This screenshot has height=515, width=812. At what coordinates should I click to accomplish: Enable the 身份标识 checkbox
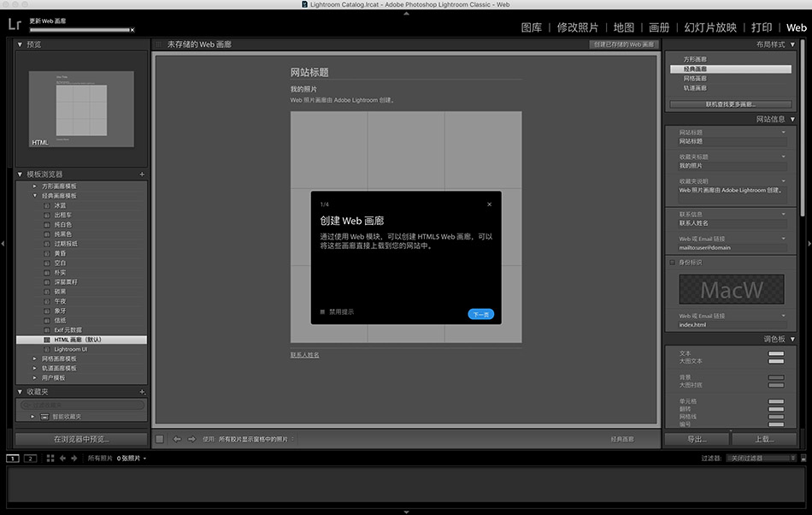[x=672, y=263]
